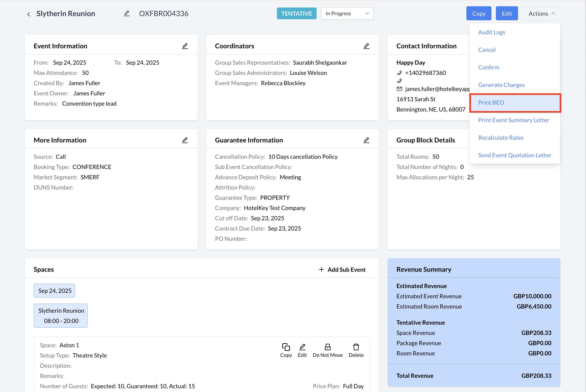Screen dimensions: 586x392
Task: Select Generate Charges in menu
Action: tap(501, 85)
